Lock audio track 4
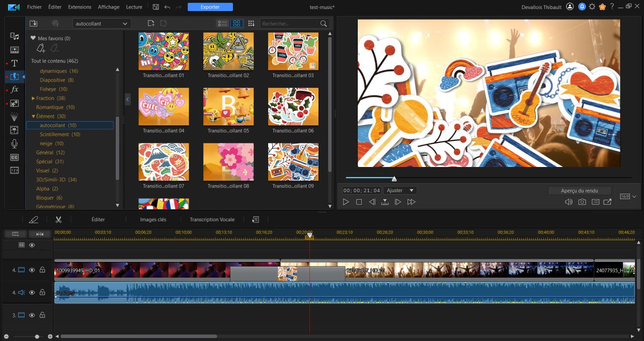This screenshot has width=644, height=341. point(42,292)
